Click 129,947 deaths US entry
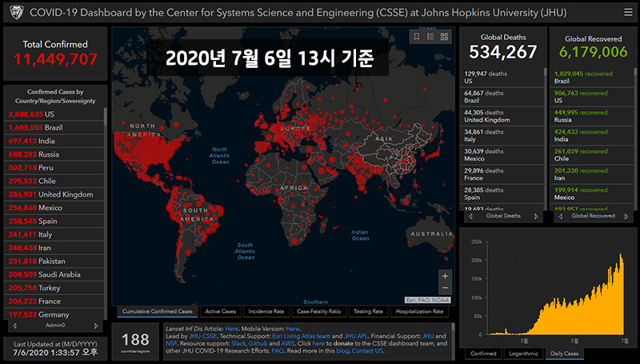640x364 pixels. click(x=502, y=77)
